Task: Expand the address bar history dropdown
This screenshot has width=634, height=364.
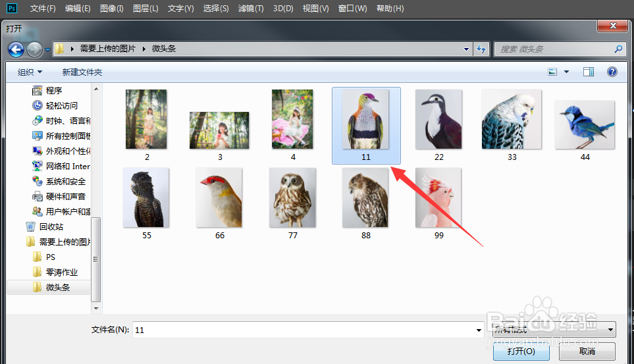Action: (466, 49)
